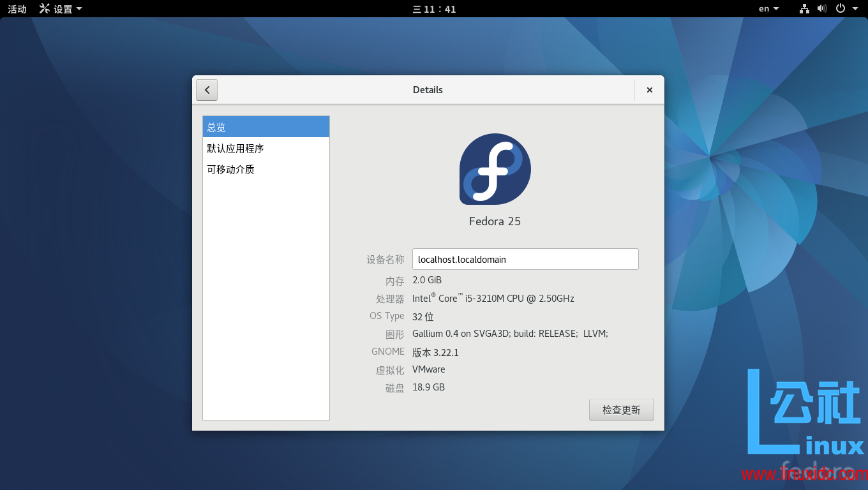Select 总览 in the sidebar

266,127
